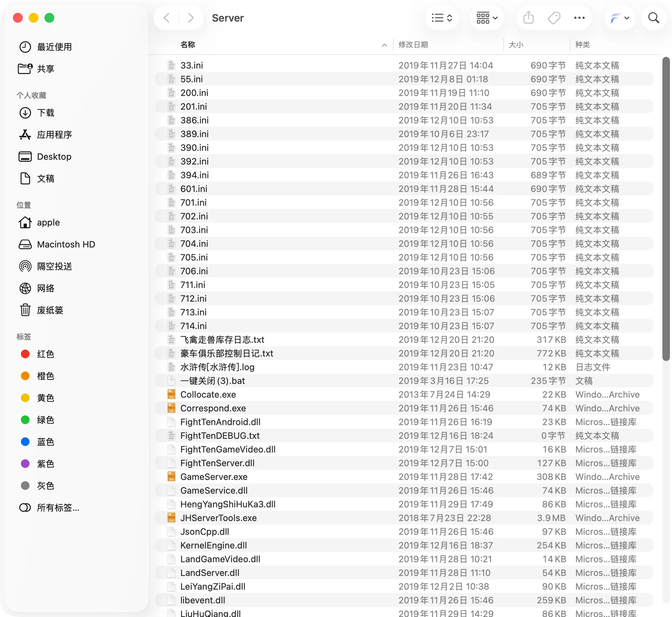Screen dimensions: 672x617
Task: Go back with the left arrow
Action: coord(167,18)
